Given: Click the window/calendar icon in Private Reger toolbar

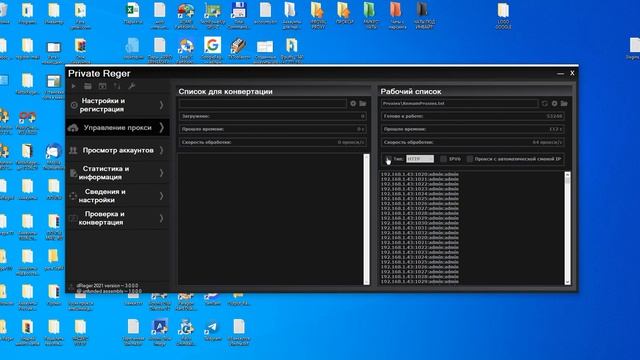Looking at the screenshot, I should pyautogui.click(x=102, y=86).
